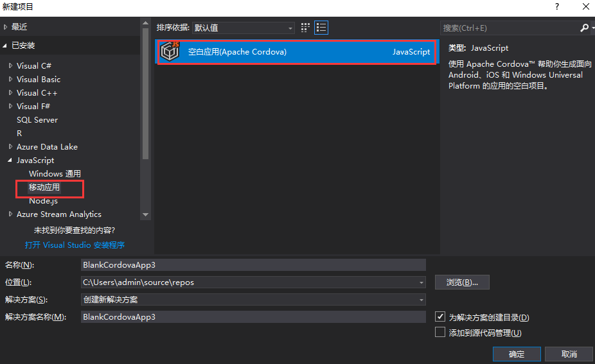Image resolution: width=595 pixels, height=364 pixels.
Task: Open the solution options dropdown
Action: pyautogui.click(x=421, y=300)
